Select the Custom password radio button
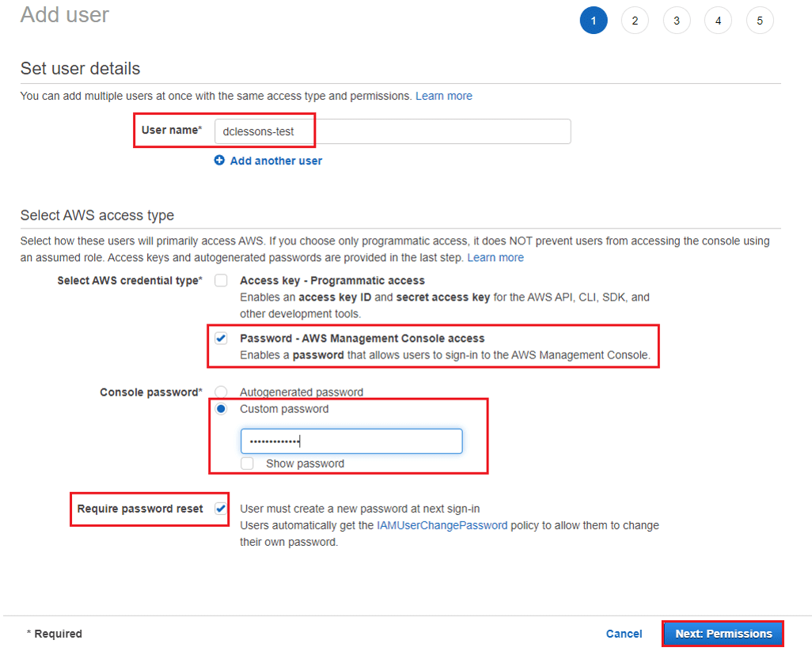 pyautogui.click(x=221, y=409)
